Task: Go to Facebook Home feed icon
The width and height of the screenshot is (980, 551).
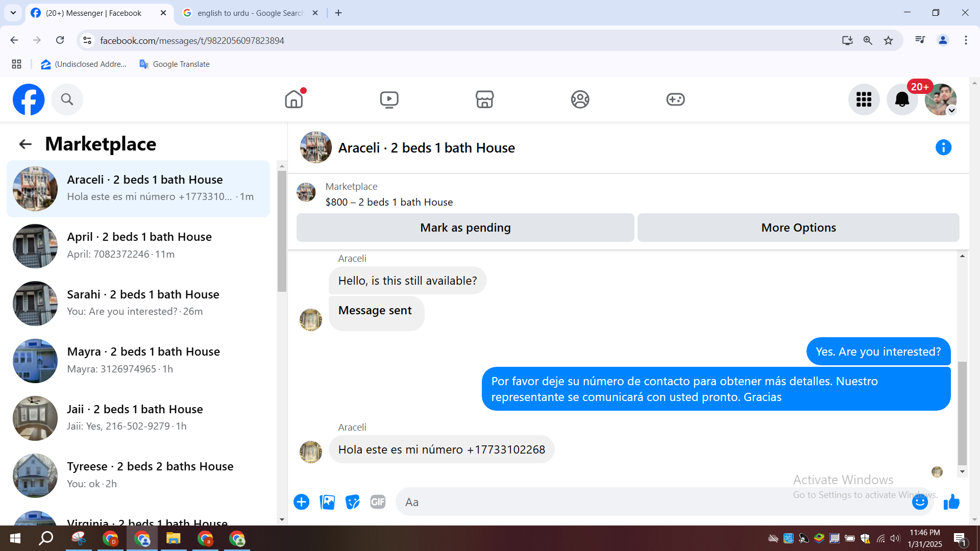Action: (294, 99)
